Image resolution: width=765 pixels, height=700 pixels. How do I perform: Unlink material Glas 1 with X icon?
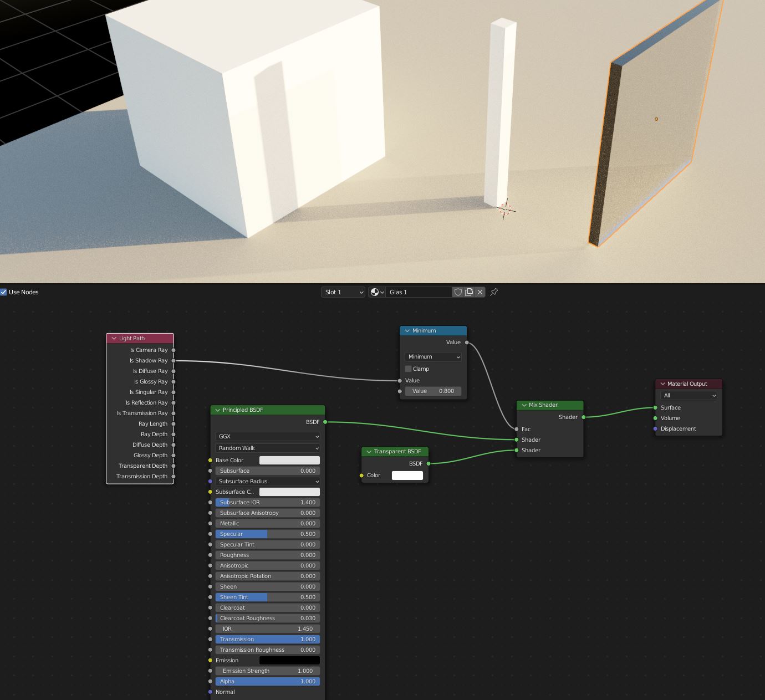click(x=480, y=292)
